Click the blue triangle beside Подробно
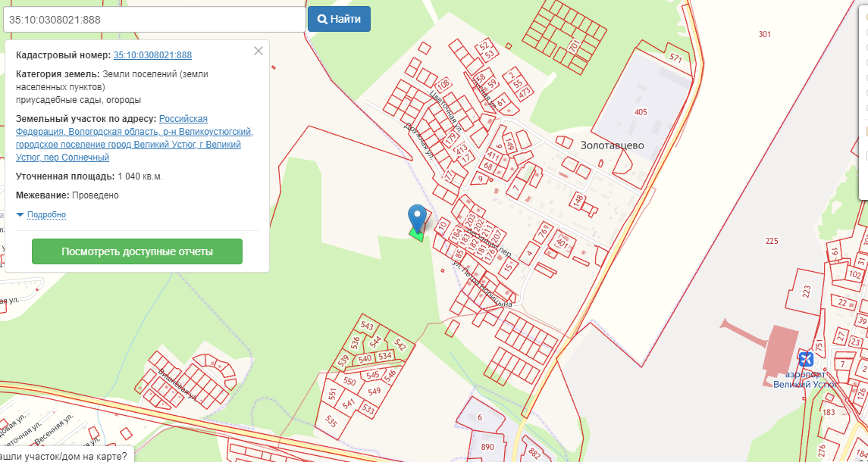 20,214
